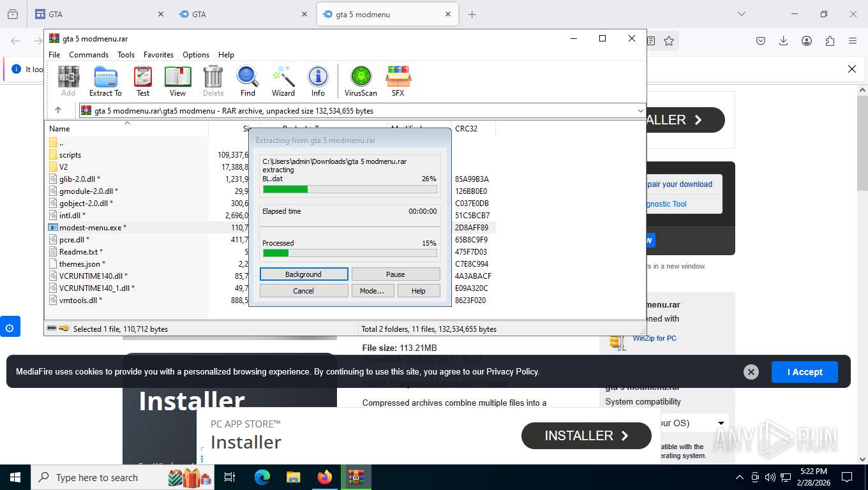Open the list all tabs chevron
The width and height of the screenshot is (868, 490).
(742, 14)
